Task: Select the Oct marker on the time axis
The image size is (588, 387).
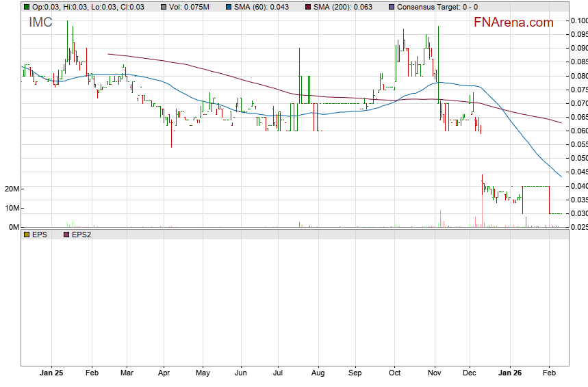Action: (x=394, y=373)
